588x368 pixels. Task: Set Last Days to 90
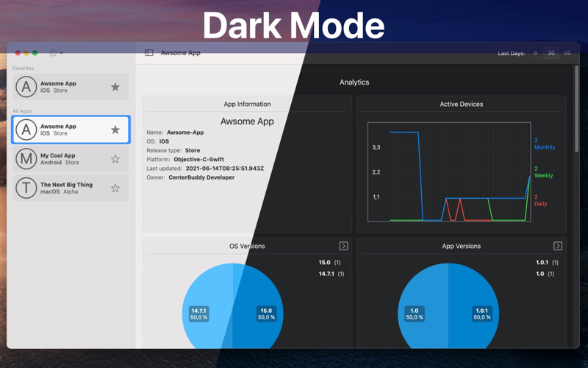(x=567, y=53)
